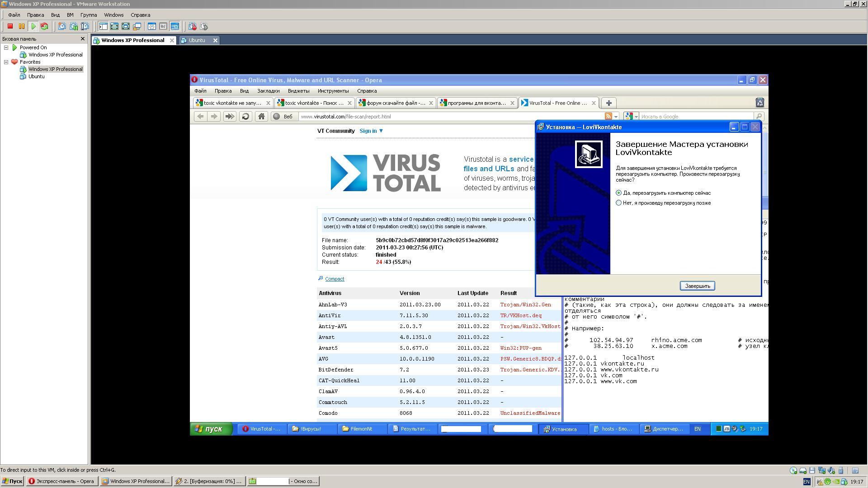Click the Console view toolbar icon

tap(175, 27)
